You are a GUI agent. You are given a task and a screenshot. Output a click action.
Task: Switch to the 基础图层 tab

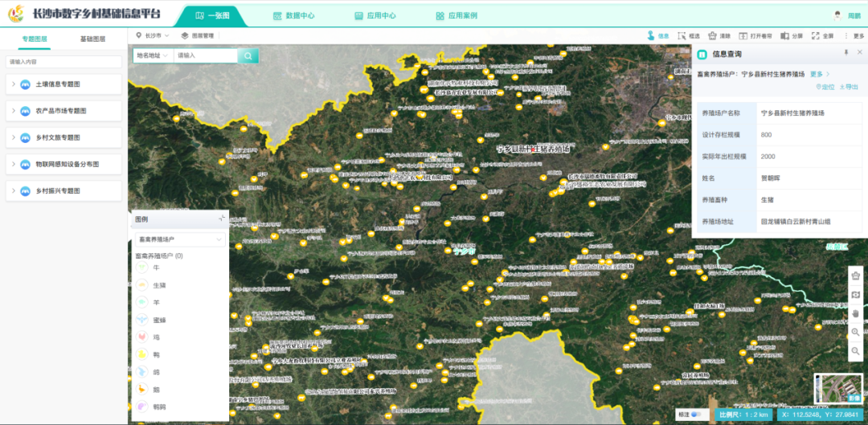click(92, 39)
